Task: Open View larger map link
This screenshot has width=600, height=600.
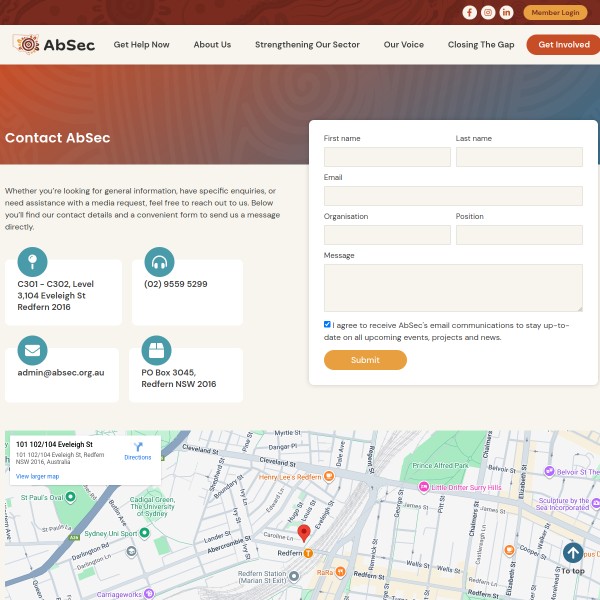Action: tap(37, 477)
